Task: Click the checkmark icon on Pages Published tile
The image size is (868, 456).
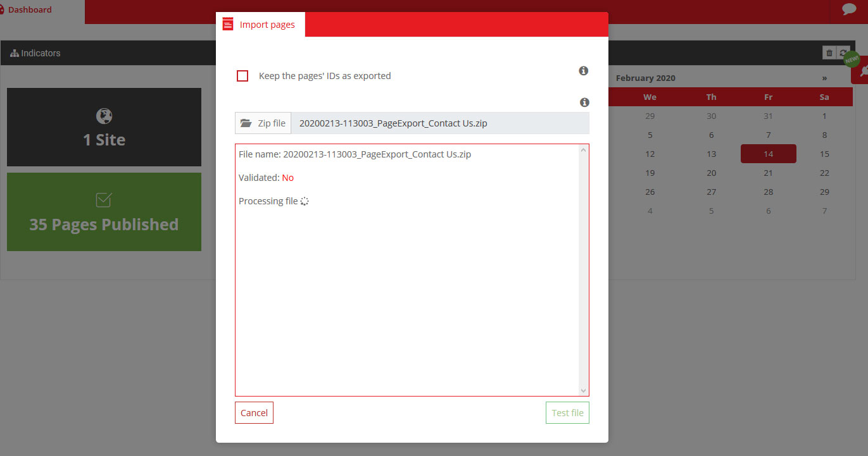Action: (104, 200)
